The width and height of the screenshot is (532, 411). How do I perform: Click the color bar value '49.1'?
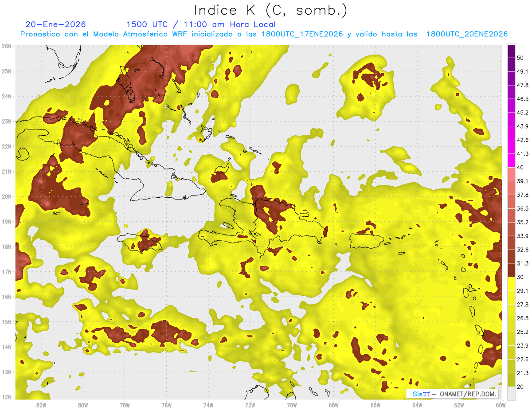click(523, 71)
